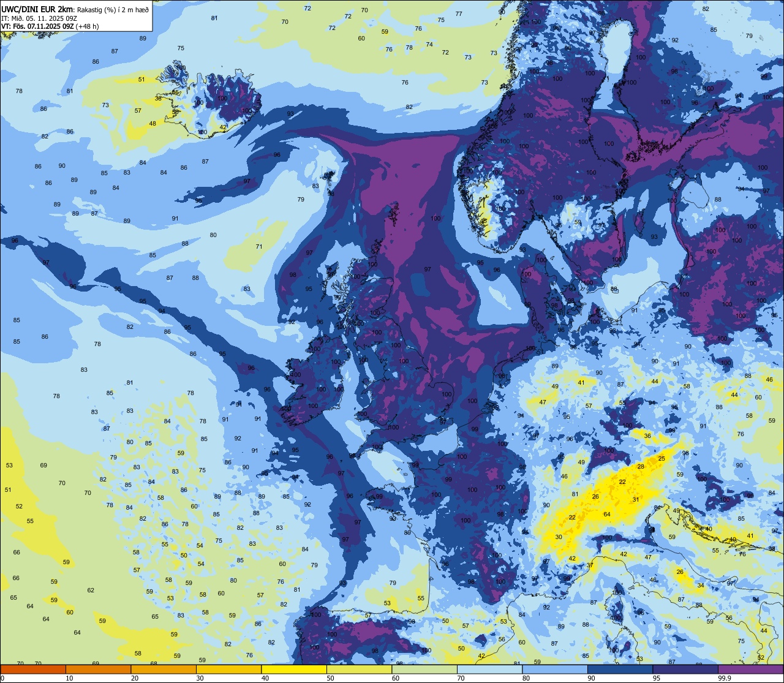The height and width of the screenshot is (683, 784).
Task: Click the humidity value "38" over Iceland
Action: click(158, 99)
